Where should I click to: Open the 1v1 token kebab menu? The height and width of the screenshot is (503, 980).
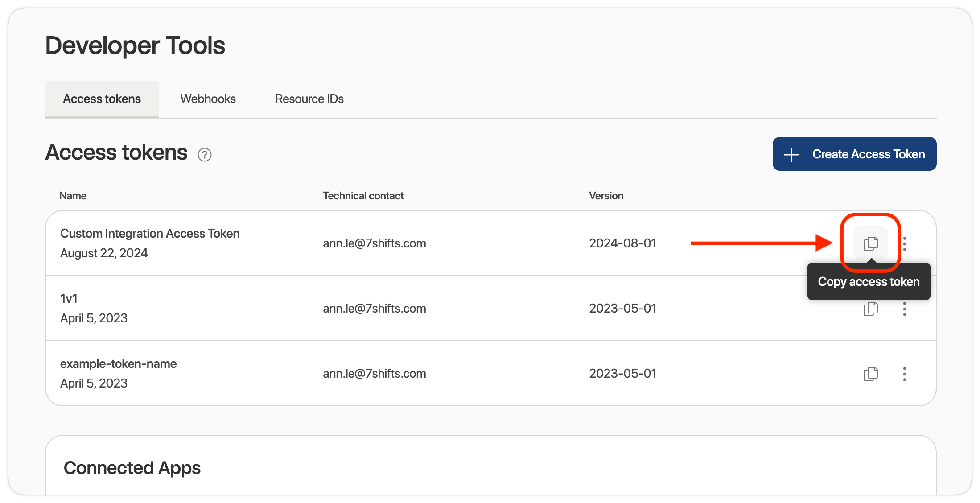point(905,309)
